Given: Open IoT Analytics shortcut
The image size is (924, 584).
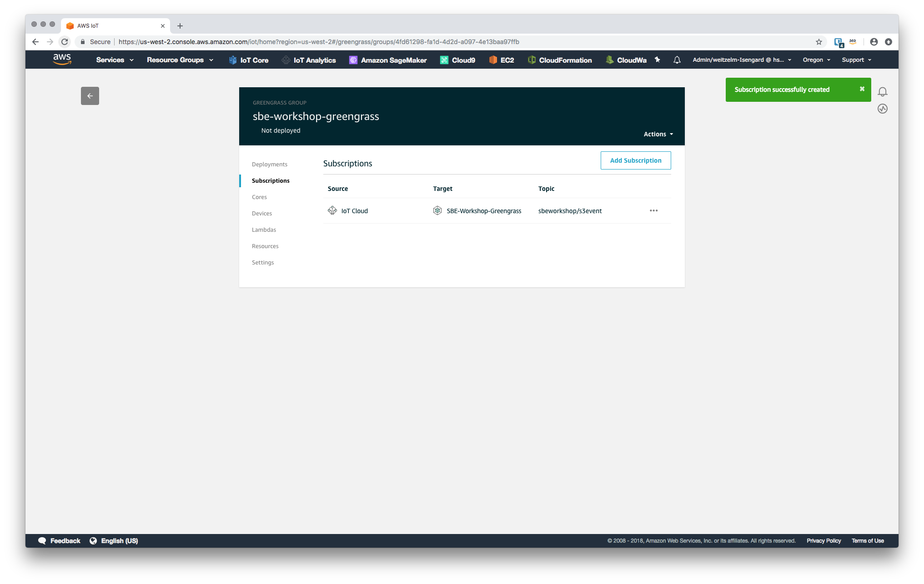Looking at the screenshot, I should pyautogui.click(x=309, y=60).
